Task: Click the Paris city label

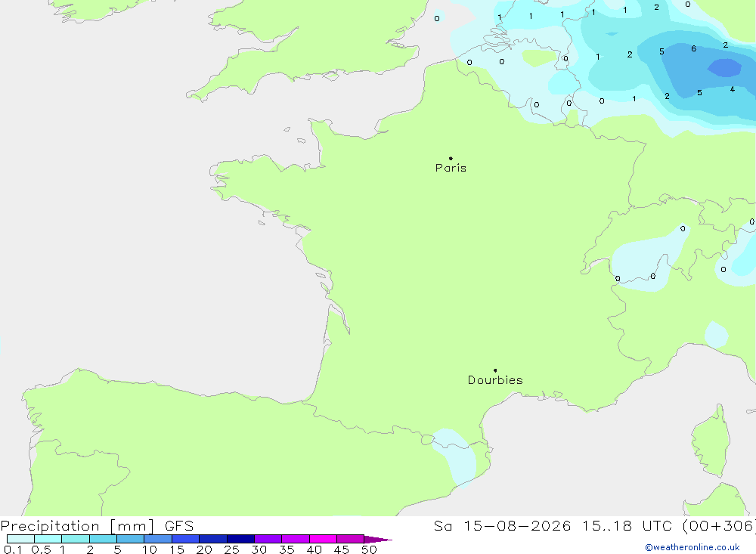Action: [451, 168]
